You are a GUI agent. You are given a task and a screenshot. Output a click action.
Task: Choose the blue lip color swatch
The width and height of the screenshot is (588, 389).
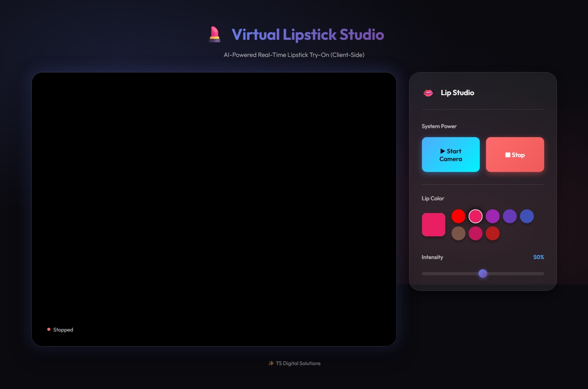[526, 216]
